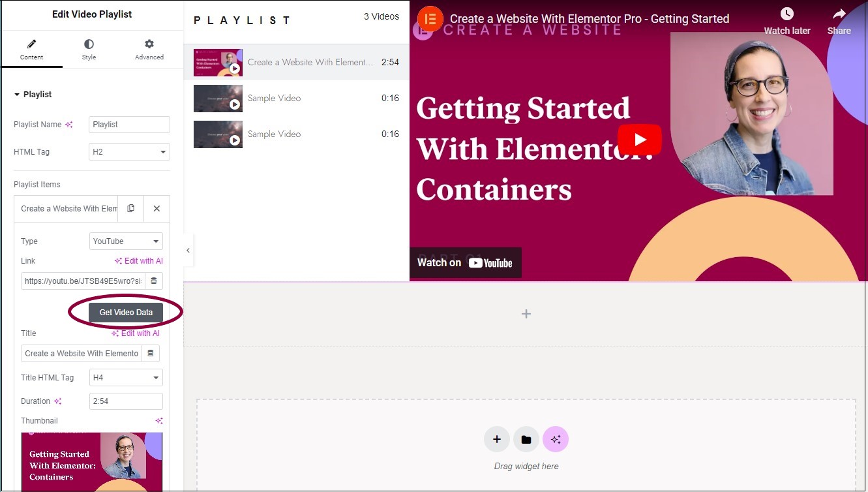868x492 pixels.
Task: Edit the Playlist Name input field
Action: pos(129,125)
